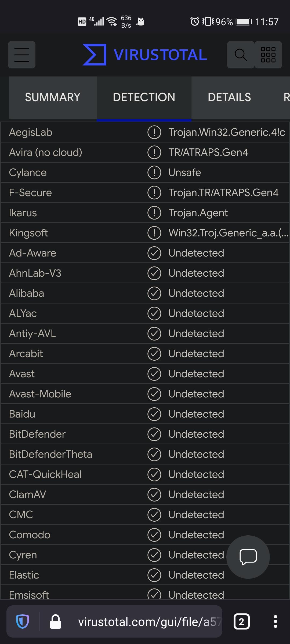The width and height of the screenshot is (290, 644).
Task: Tap the browser shield protection icon
Action: point(23,621)
